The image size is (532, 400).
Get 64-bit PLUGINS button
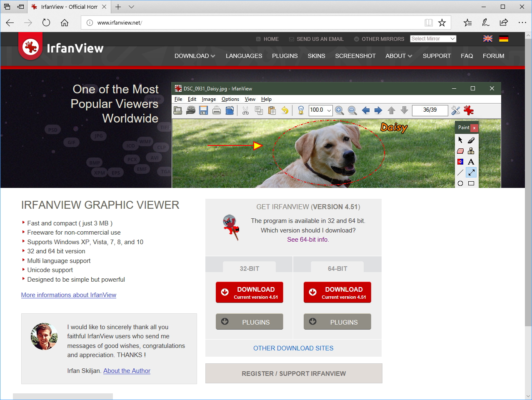click(337, 322)
